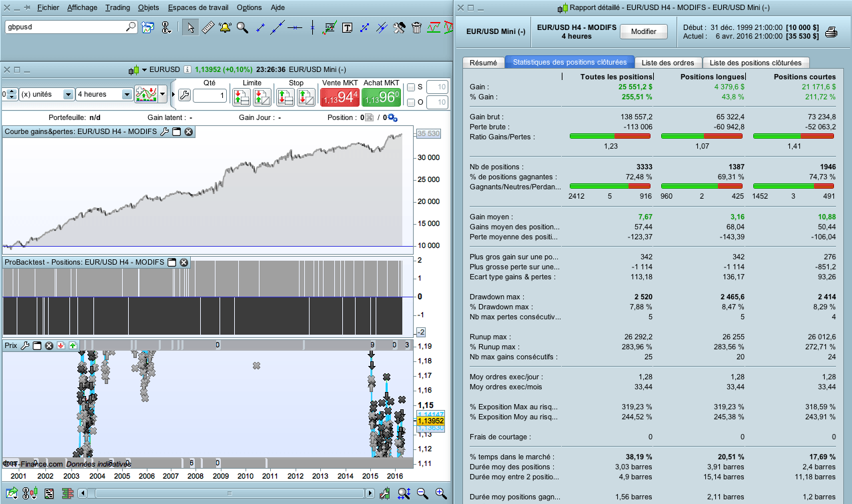The height and width of the screenshot is (504, 852).
Task: Click the trash can delete objects icon
Action: point(416,27)
